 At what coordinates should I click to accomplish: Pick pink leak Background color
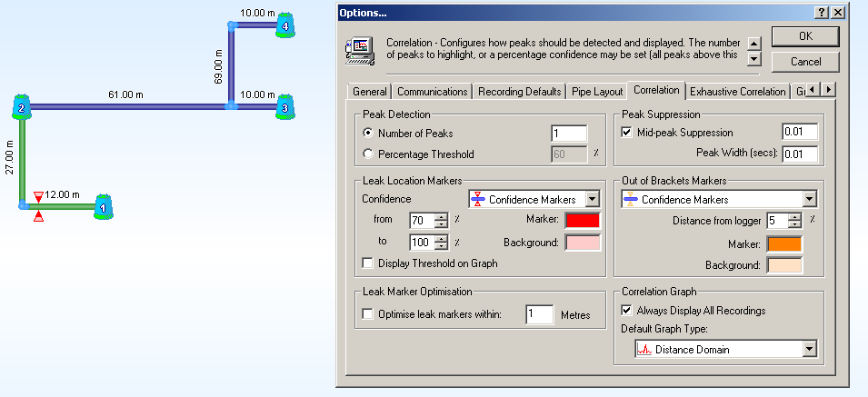583,243
